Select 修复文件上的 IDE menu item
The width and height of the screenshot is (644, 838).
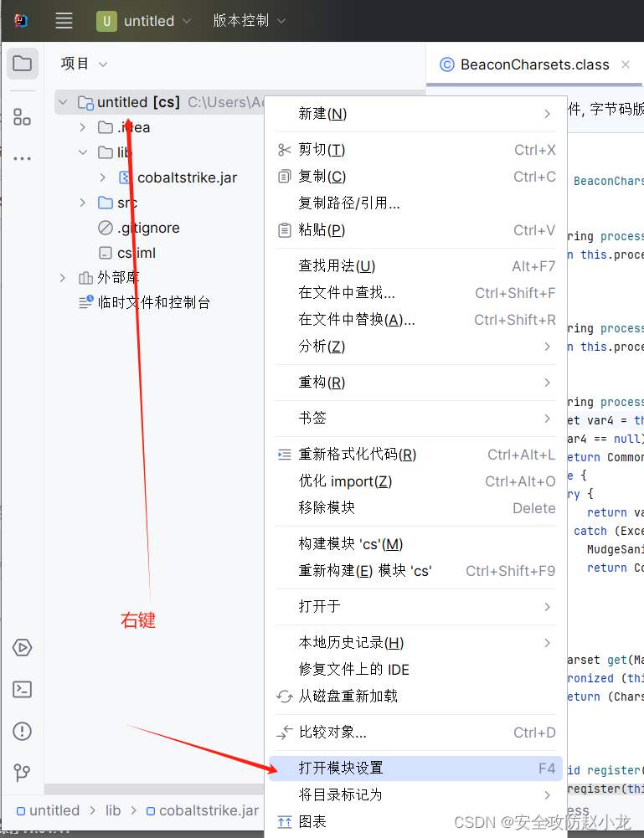(415, 670)
